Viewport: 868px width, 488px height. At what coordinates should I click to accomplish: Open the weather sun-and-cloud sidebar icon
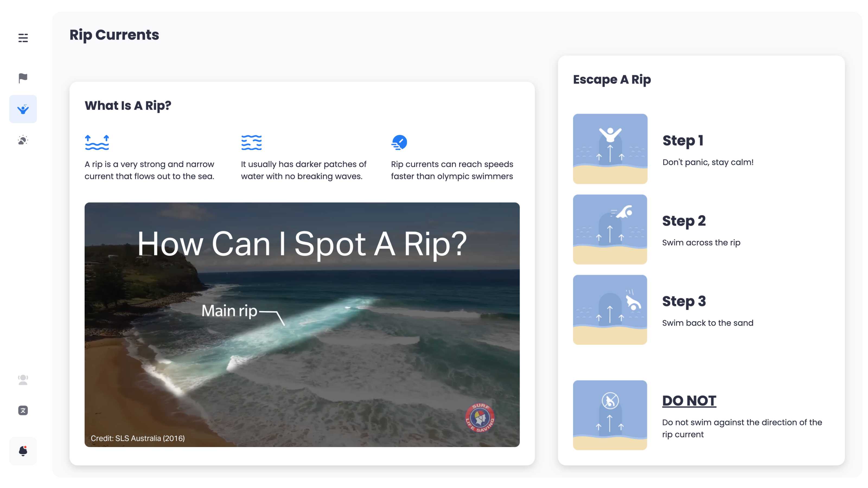pyautogui.click(x=23, y=140)
